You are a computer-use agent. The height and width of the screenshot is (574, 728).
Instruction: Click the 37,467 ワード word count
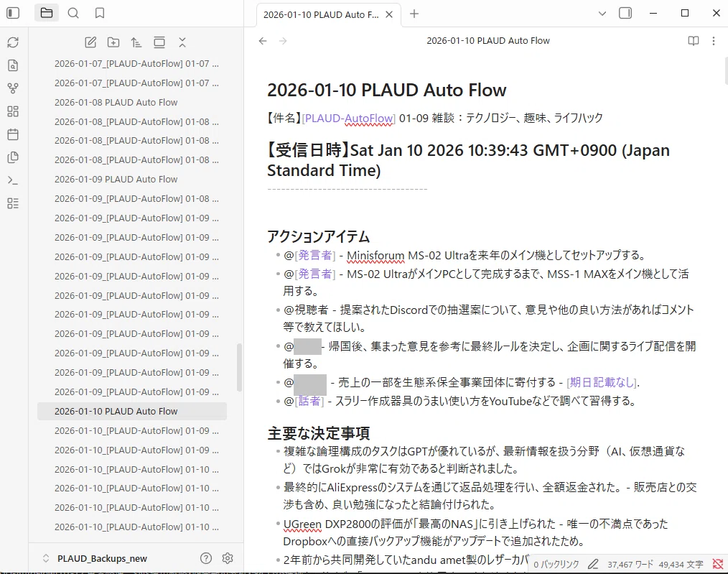[x=630, y=565]
